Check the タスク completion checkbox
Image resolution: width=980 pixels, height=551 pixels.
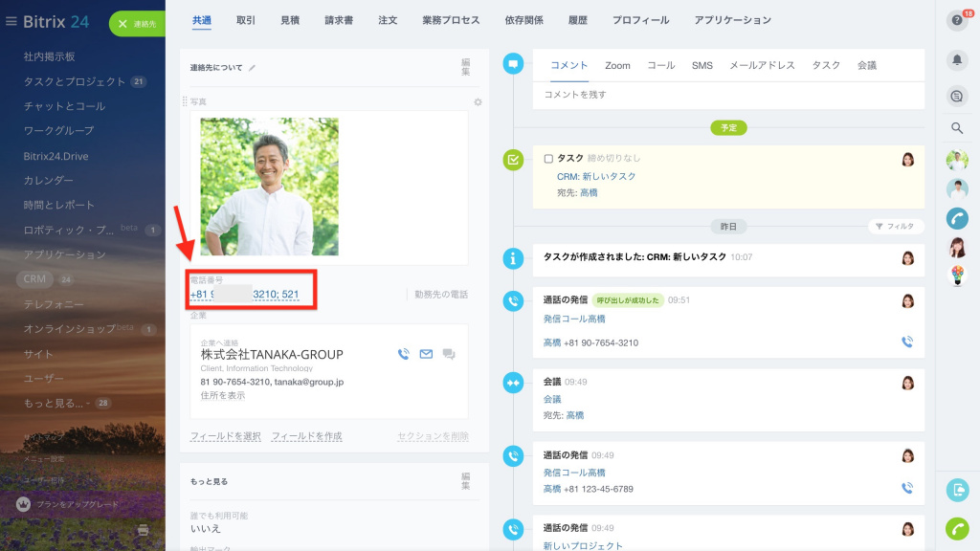pyautogui.click(x=548, y=159)
